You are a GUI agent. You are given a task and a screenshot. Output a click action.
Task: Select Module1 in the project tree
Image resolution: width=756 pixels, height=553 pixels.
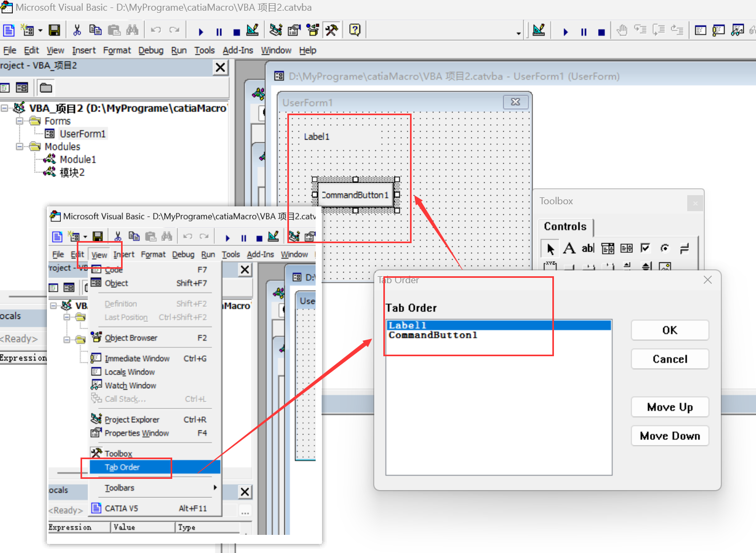tap(78, 159)
